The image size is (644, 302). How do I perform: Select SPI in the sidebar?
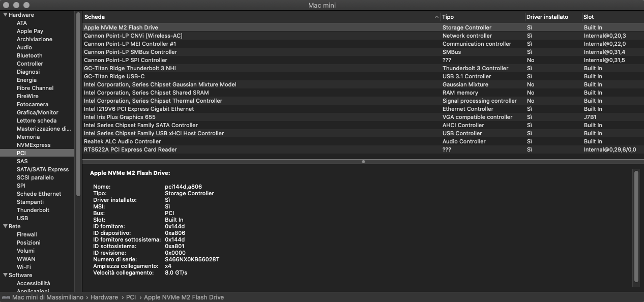coord(21,186)
